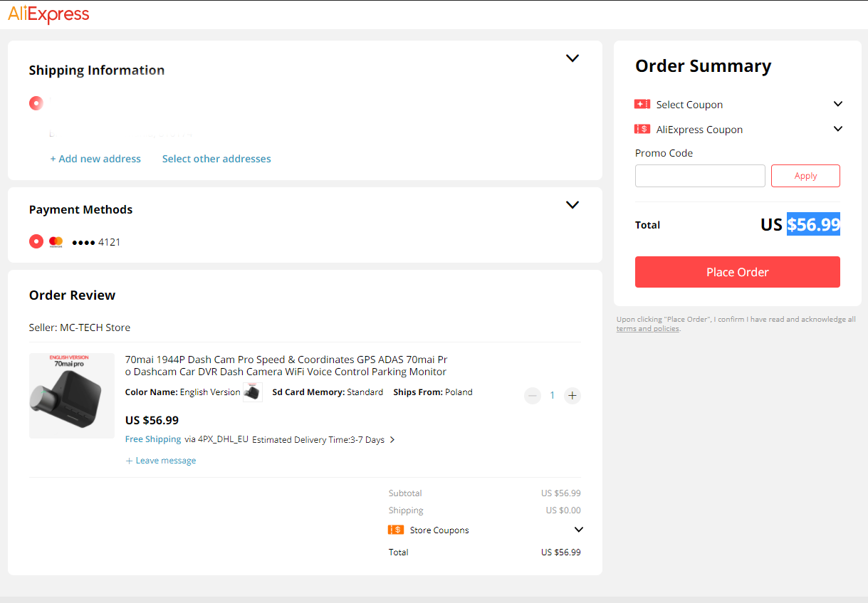Select the card ending 4121 radio button
Image resolution: width=868 pixels, height=603 pixels.
36,241
